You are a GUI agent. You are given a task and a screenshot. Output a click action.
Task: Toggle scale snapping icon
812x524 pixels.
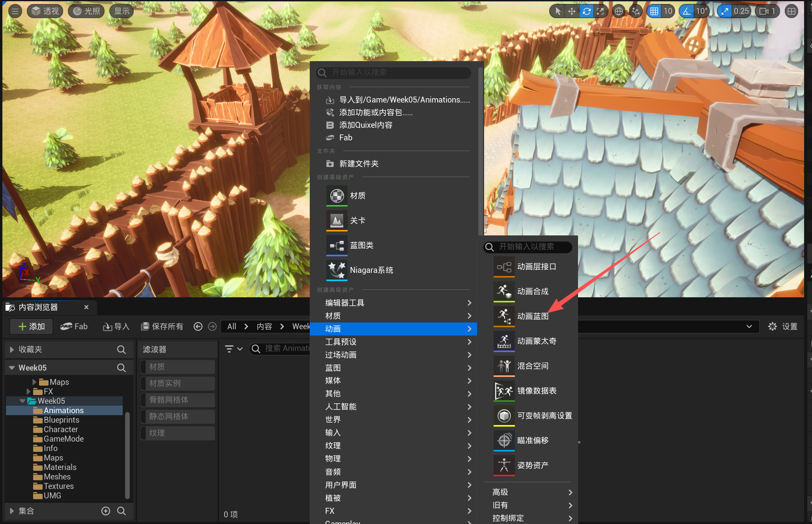[725, 11]
